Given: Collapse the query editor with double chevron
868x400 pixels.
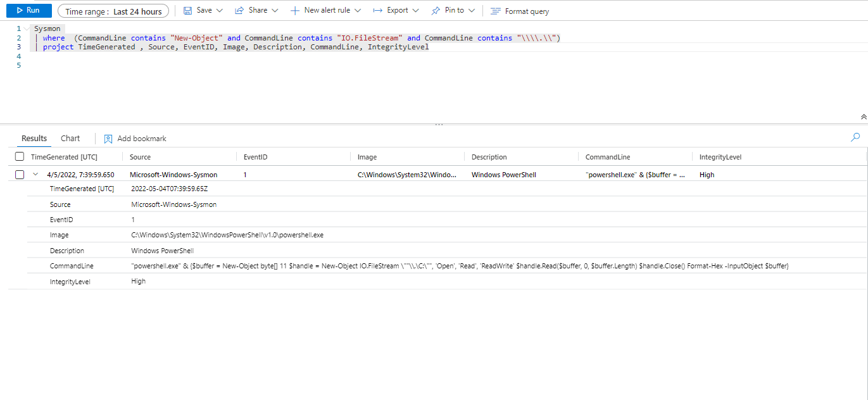Looking at the screenshot, I should (864, 117).
